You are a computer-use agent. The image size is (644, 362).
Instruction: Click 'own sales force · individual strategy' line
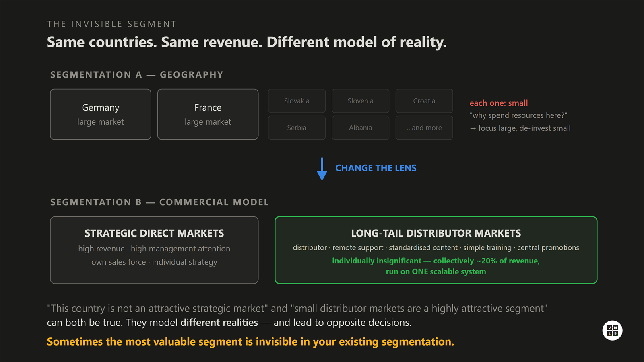(154, 262)
